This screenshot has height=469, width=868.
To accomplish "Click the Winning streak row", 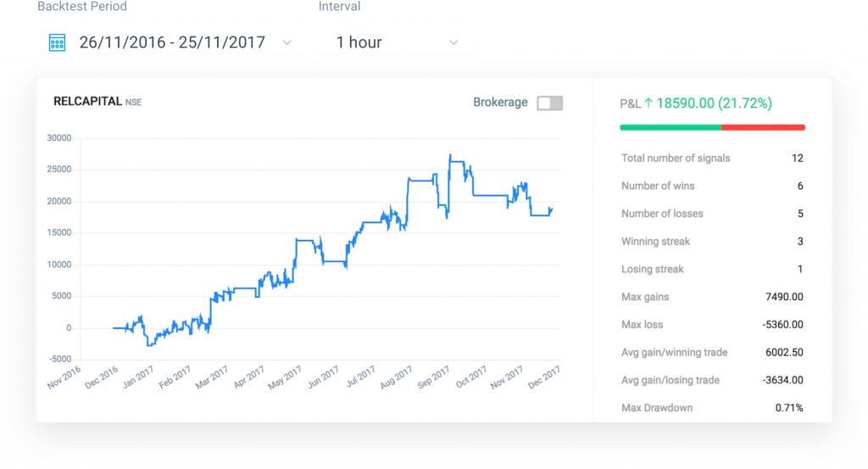I will (x=712, y=242).
